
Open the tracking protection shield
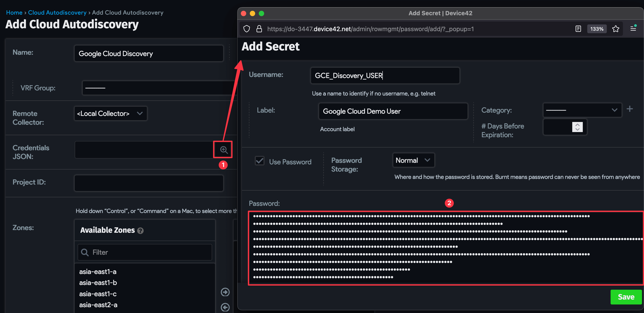(246, 29)
